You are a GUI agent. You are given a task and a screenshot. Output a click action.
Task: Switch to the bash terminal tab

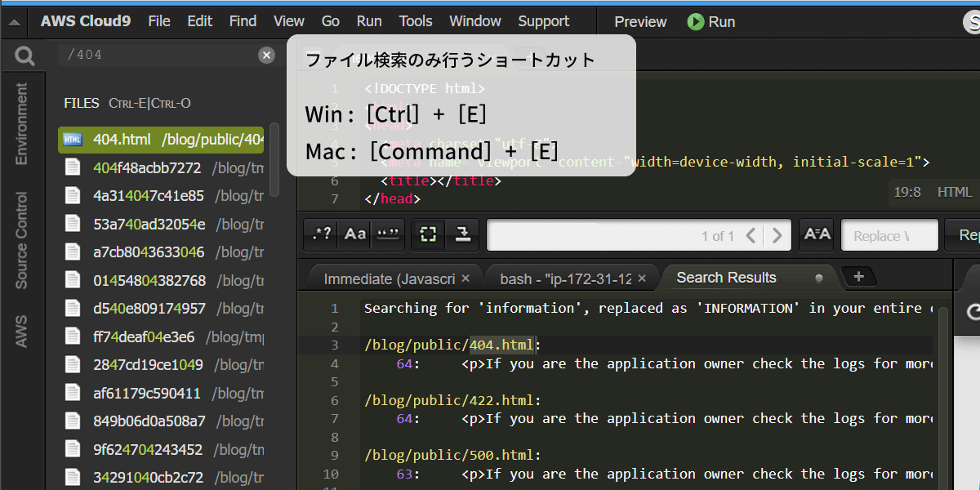tap(566, 278)
